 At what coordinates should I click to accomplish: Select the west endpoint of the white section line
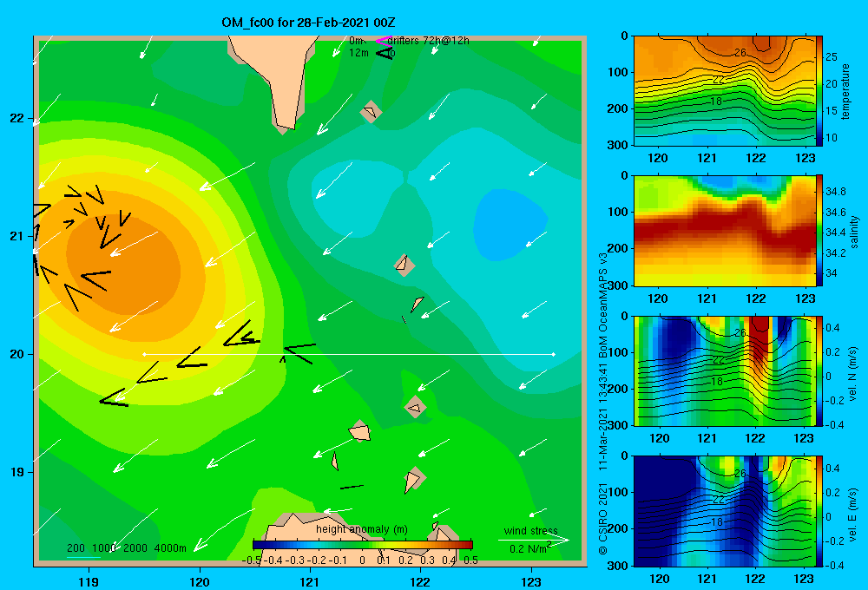144,354
